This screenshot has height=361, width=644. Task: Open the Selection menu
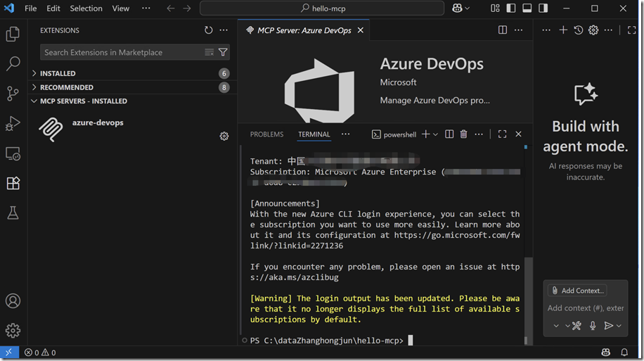pyautogui.click(x=86, y=8)
